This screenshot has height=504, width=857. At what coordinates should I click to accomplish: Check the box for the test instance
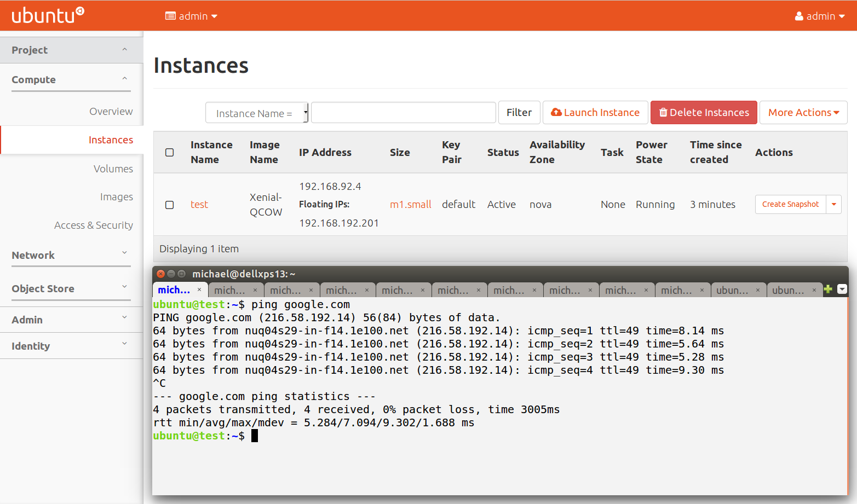point(170,205)
